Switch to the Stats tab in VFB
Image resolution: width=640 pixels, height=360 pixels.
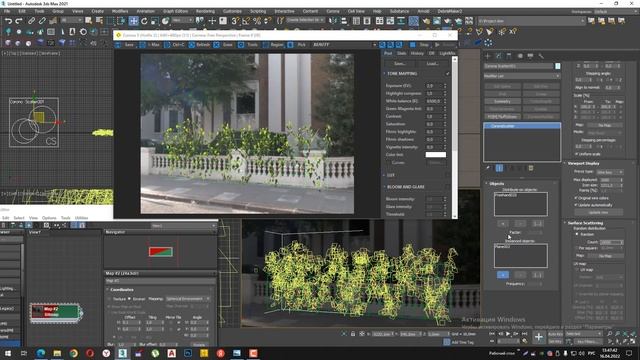(402, 53)
